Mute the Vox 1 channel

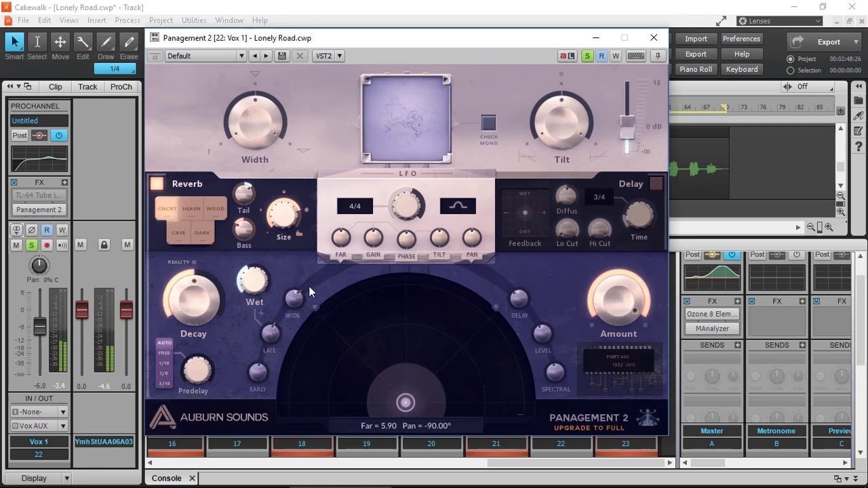coord(16,245)
